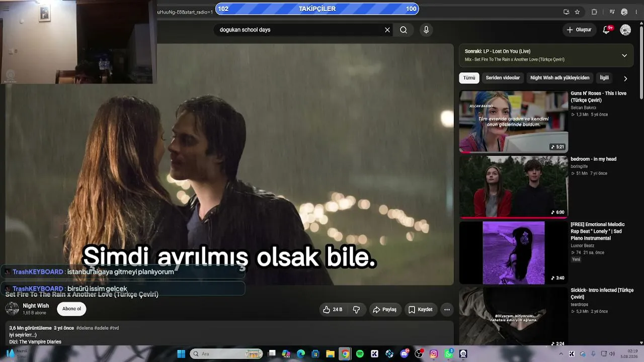Open the Guns N' Roses video thumbnail

(513, 122)
